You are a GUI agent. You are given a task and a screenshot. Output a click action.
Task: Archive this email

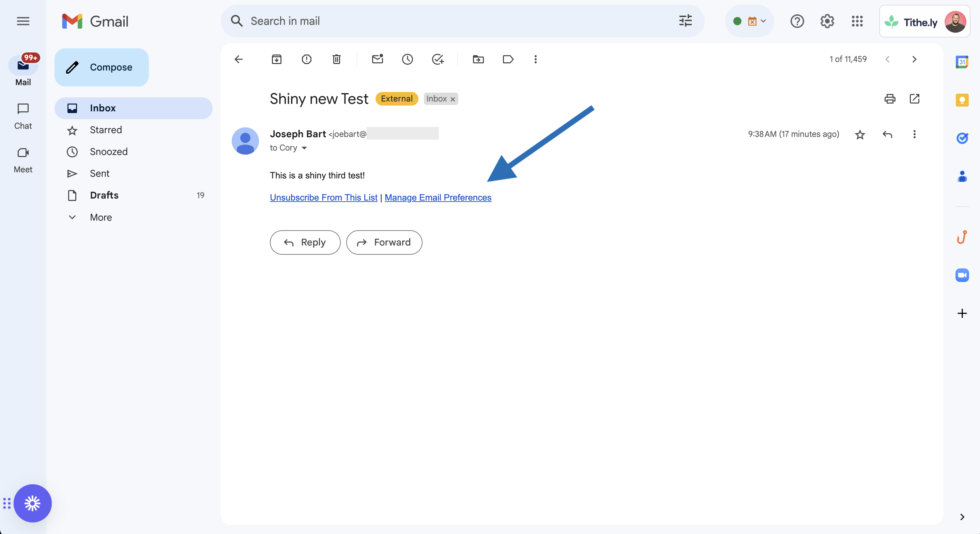(277, 59)
